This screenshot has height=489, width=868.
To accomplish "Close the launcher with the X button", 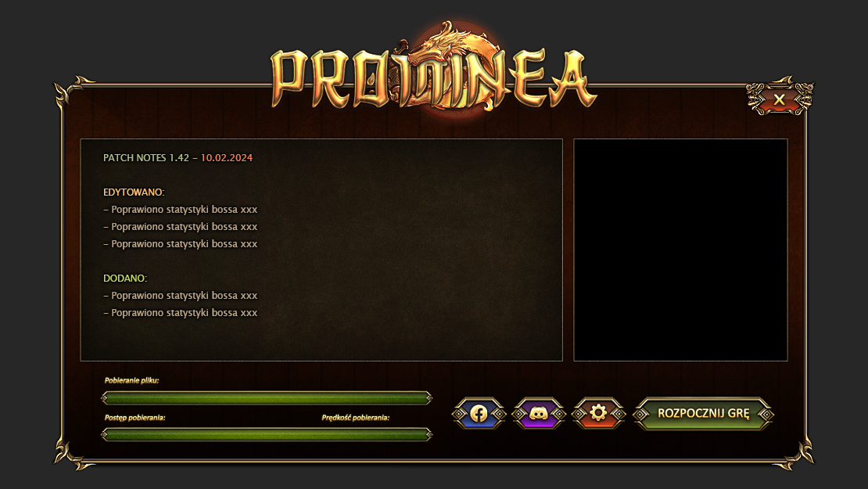I will tap(780, 99).
